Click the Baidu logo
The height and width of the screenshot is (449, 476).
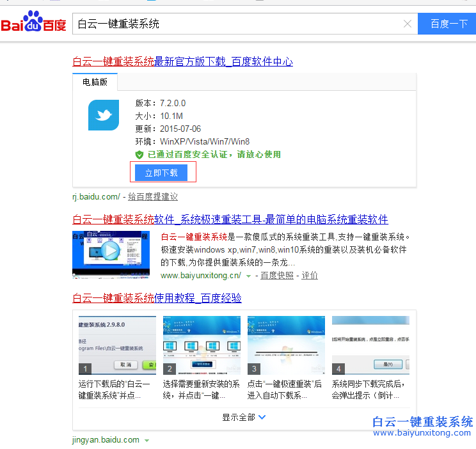(x=33, y=24)
